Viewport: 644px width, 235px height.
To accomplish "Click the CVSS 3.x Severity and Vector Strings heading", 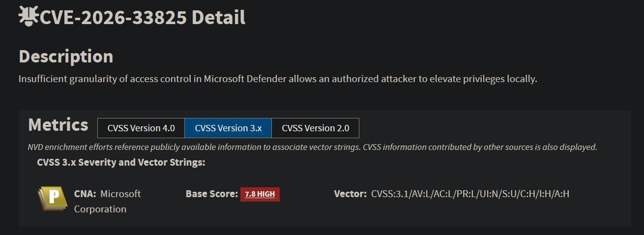I will tap(121, 162).
